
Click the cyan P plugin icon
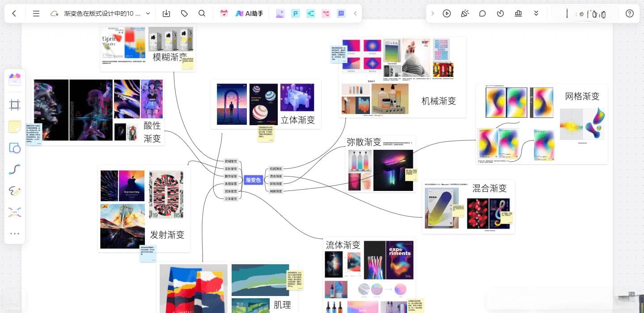pyautogui.click(x=295, y=13)
